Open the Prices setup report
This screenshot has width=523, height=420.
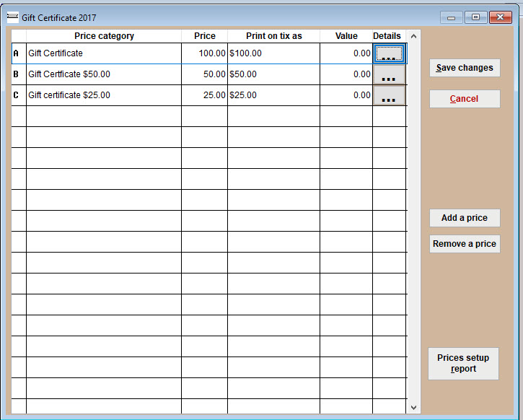click(463, 363)
